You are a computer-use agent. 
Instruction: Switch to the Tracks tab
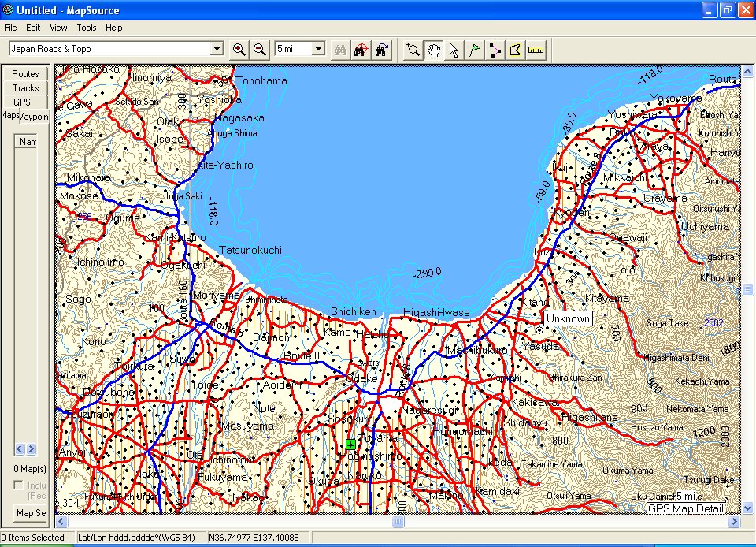[25, 87]
